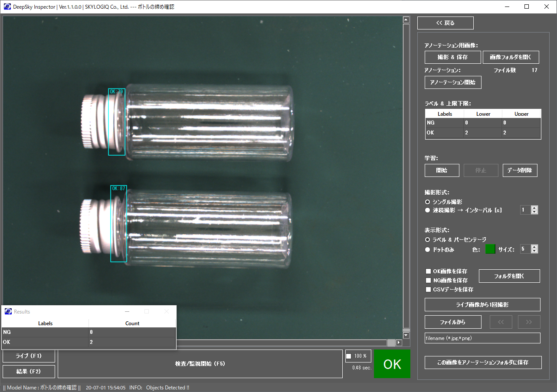Click ライブ画像から1回撮影 button
Viewport: 557px width, 392px height.
click(482, 304)
